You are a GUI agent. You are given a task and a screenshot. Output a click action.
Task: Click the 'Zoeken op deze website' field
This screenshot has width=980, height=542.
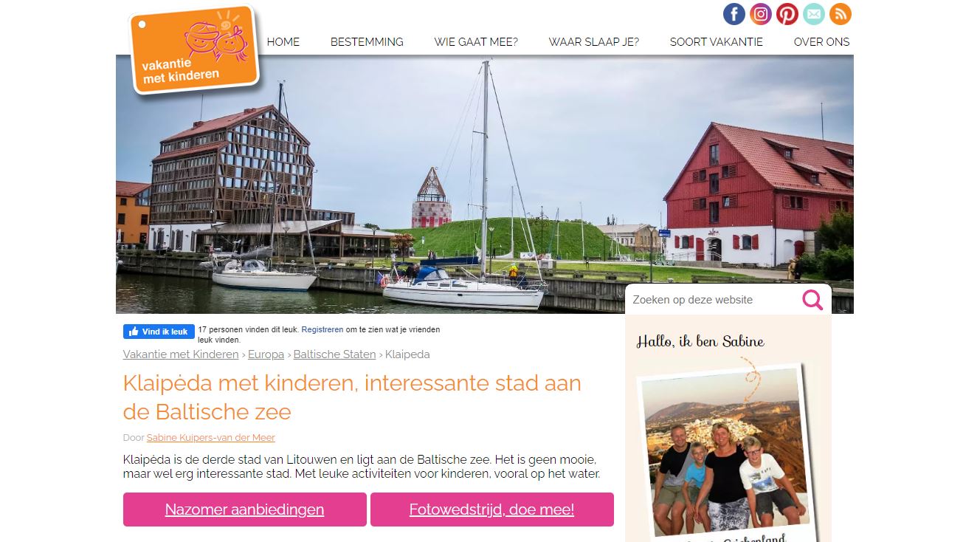pyautogui.click(x=712, y=300)
